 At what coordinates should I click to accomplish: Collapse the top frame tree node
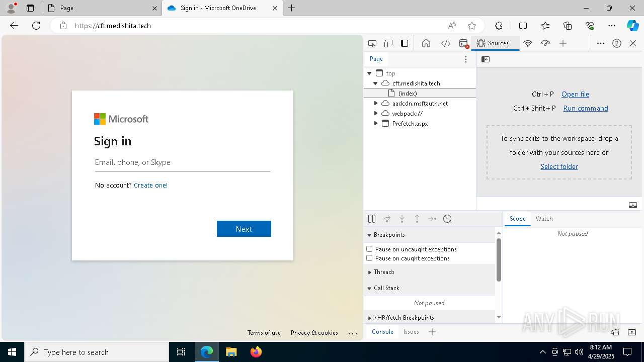coord(369,73)
